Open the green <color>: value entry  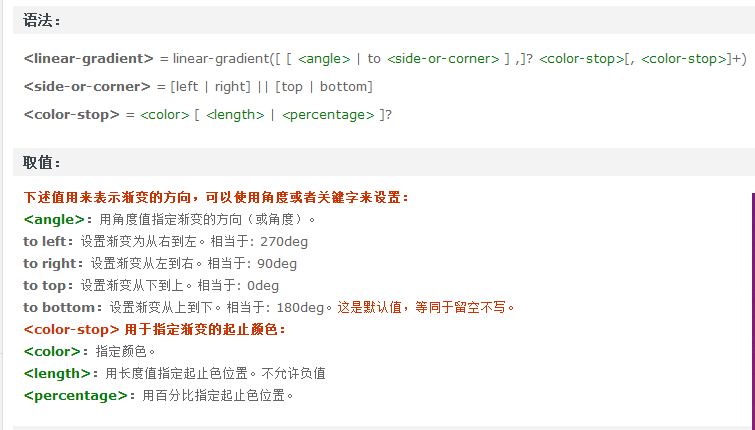52,351
